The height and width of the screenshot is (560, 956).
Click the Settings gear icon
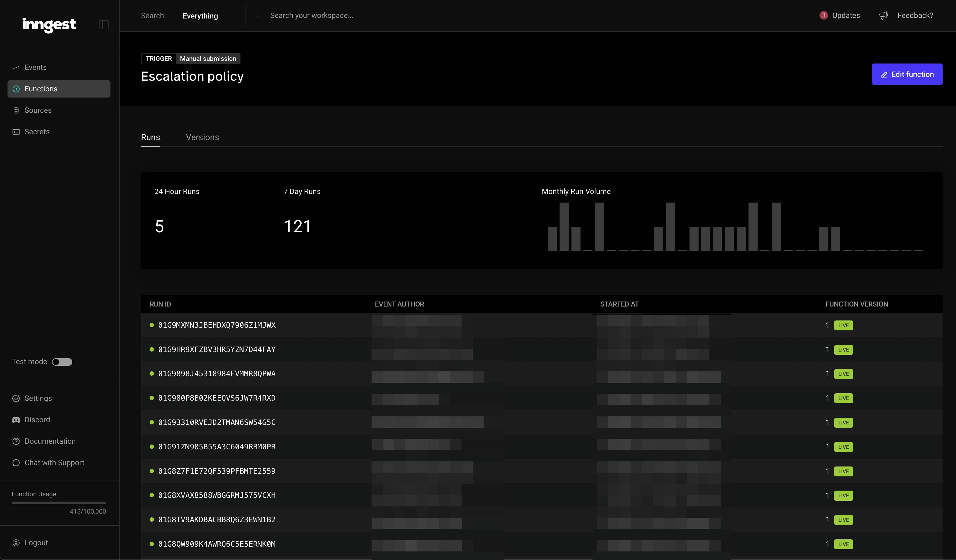16,398
